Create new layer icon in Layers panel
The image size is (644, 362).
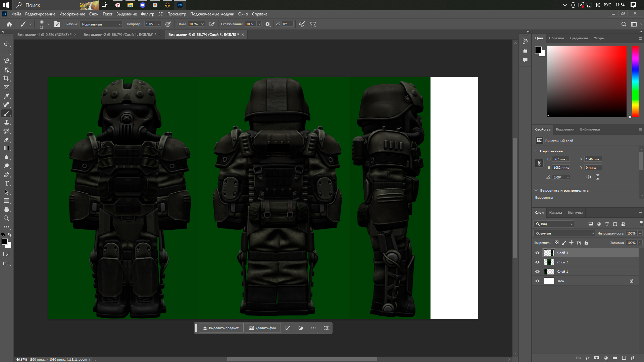click(x=624, y=358)
